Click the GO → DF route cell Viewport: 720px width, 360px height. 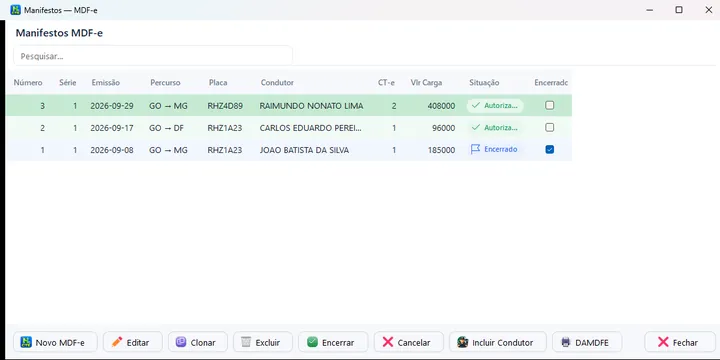166,128
